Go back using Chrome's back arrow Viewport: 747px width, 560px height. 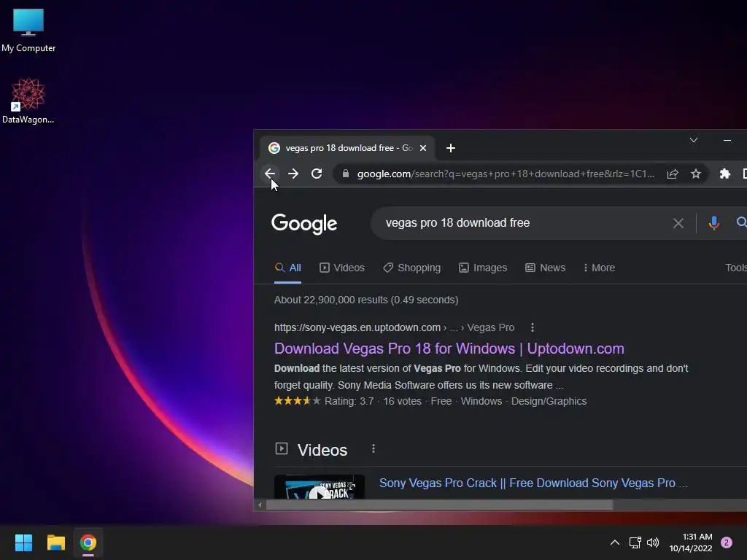tap(270, 174)
